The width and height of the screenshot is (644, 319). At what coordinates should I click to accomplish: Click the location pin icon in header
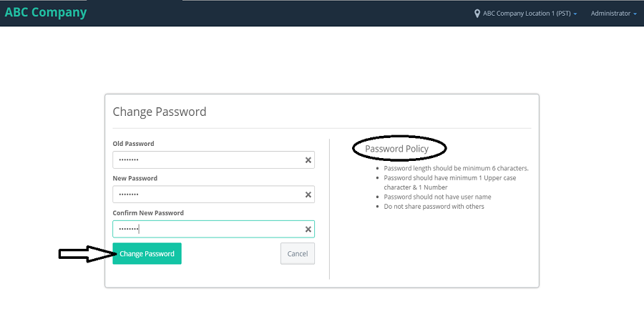(477, 14)
